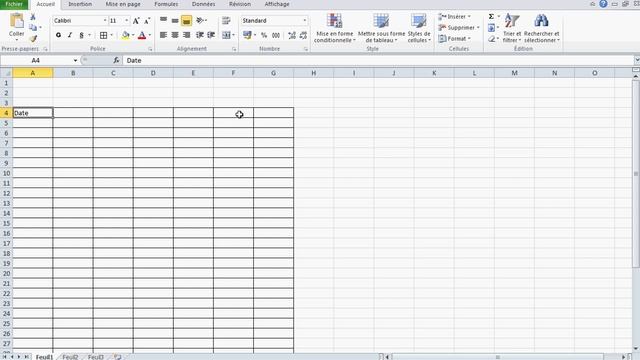
Task: Switch to the Insertion tab
Action: 80,4
